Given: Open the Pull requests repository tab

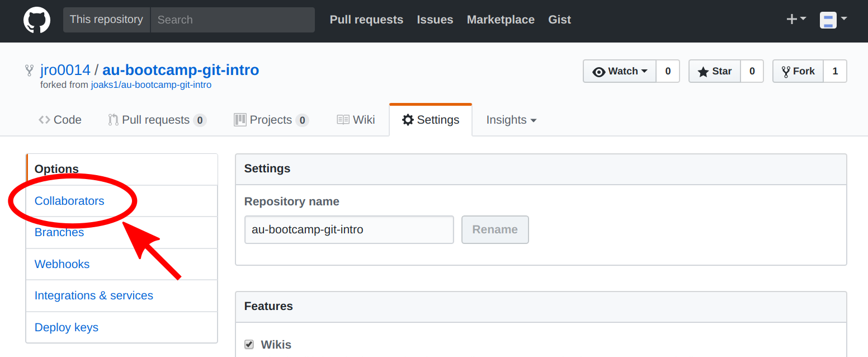Looking at the screenshot, I should [157, 120].
